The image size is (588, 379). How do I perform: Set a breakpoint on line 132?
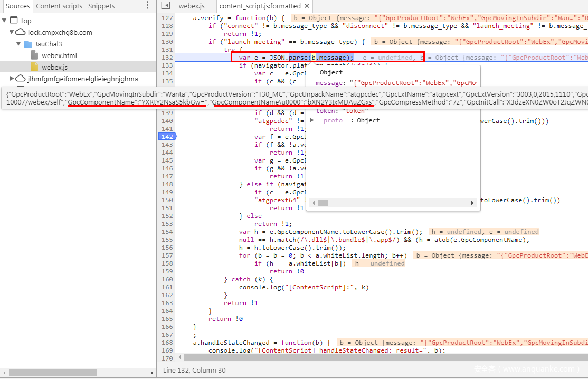pyautogui.click(x=167, y=58)
